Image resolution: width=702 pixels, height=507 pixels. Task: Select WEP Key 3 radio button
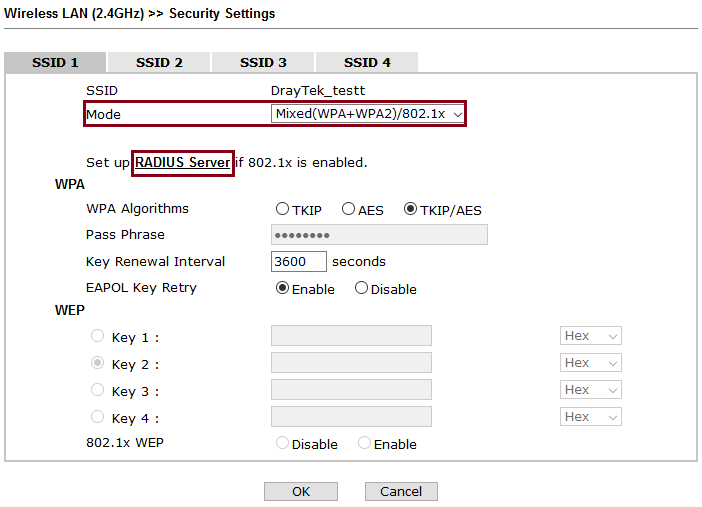click(98, 390)
